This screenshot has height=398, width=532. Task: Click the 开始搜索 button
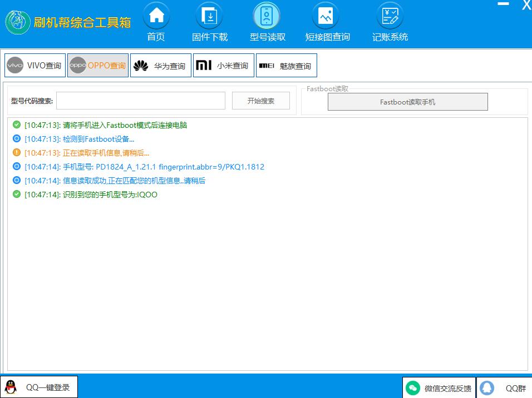coord(260,101)
